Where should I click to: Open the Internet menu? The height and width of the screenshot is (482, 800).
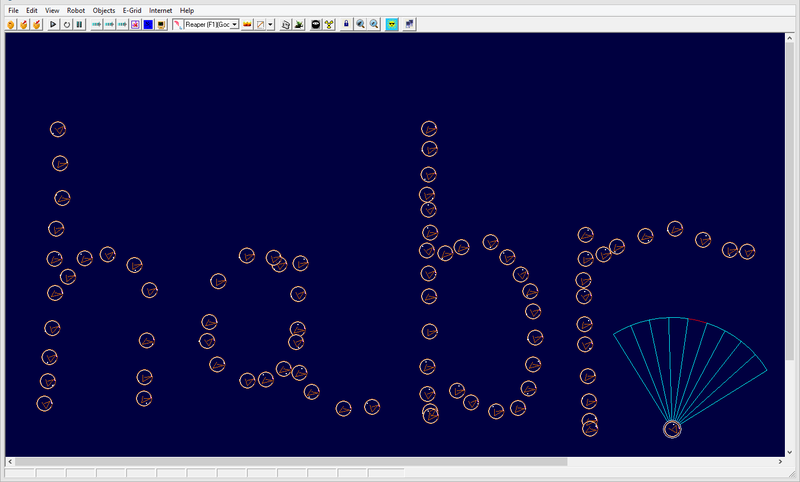pyautogui.click(x=160, y=10)
